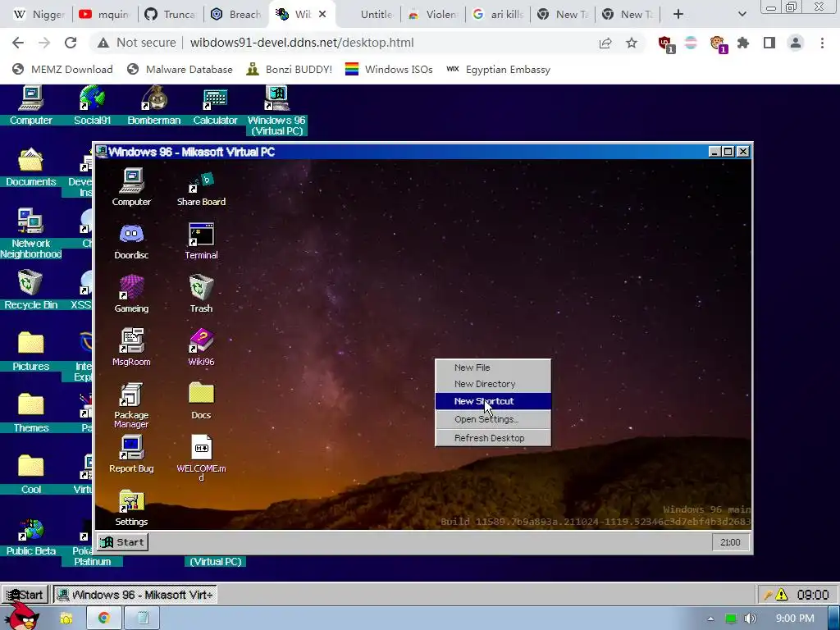Screen dimensions: 840x630
Task: Choose New File from context menu
Action: pos(493,367)
